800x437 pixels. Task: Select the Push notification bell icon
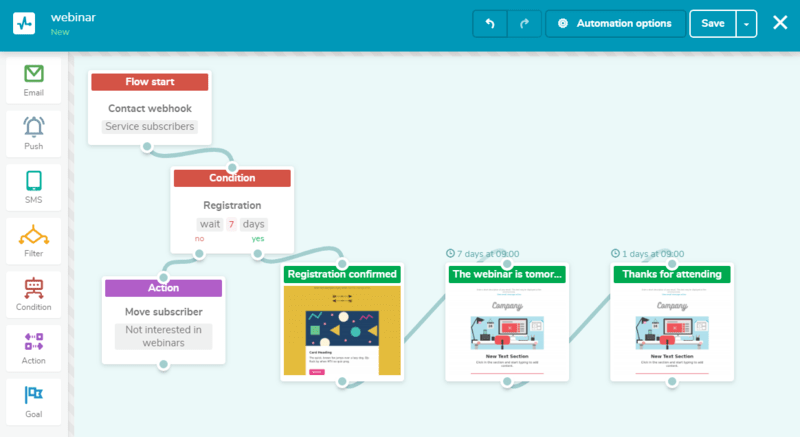(x=34, y=127)
